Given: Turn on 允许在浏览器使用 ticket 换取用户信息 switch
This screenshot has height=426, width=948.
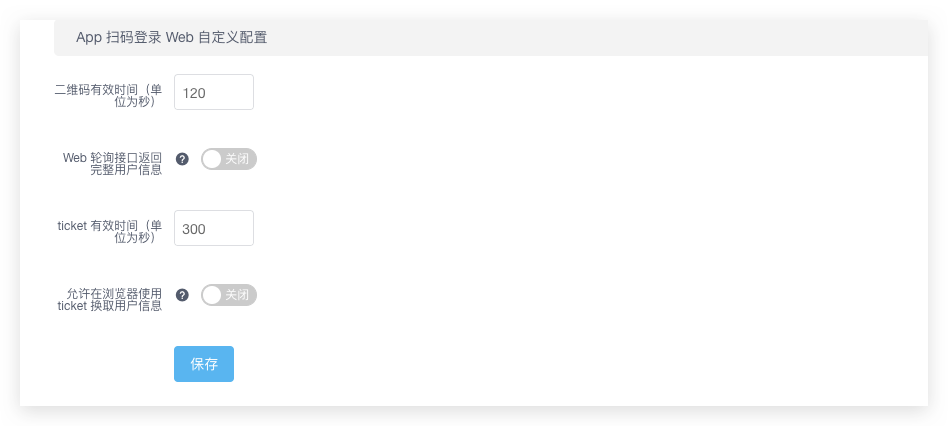Looking at the screenshot, I should pyautogui.click(x=229, y=295).
